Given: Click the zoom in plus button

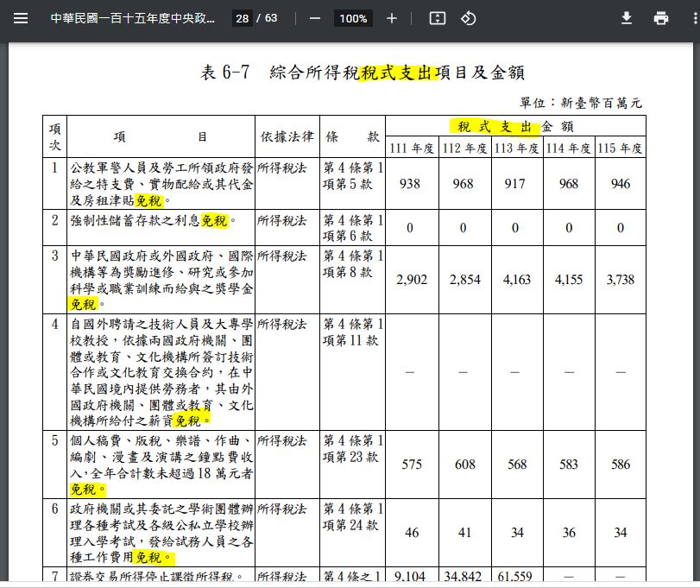Looking at the screenshot, I should [392, 18].
